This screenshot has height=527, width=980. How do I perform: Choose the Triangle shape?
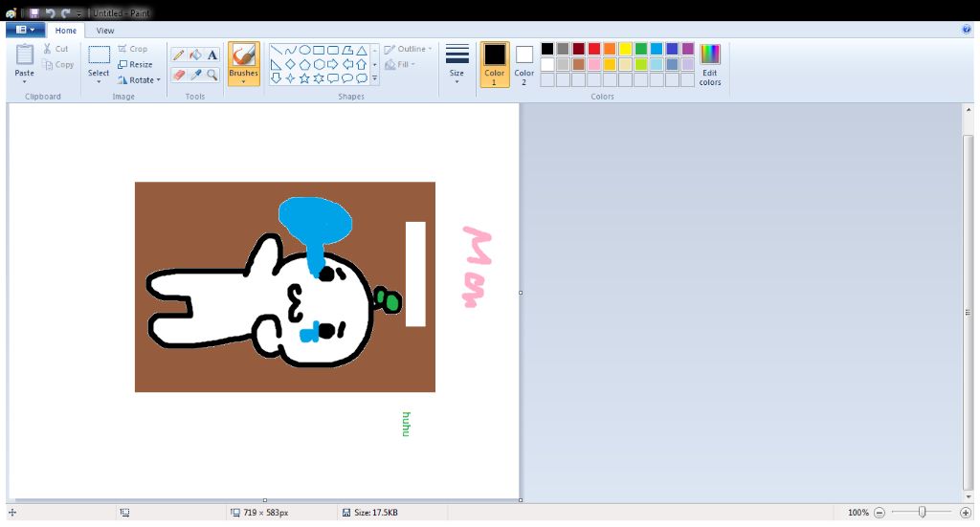coord(361,50)
